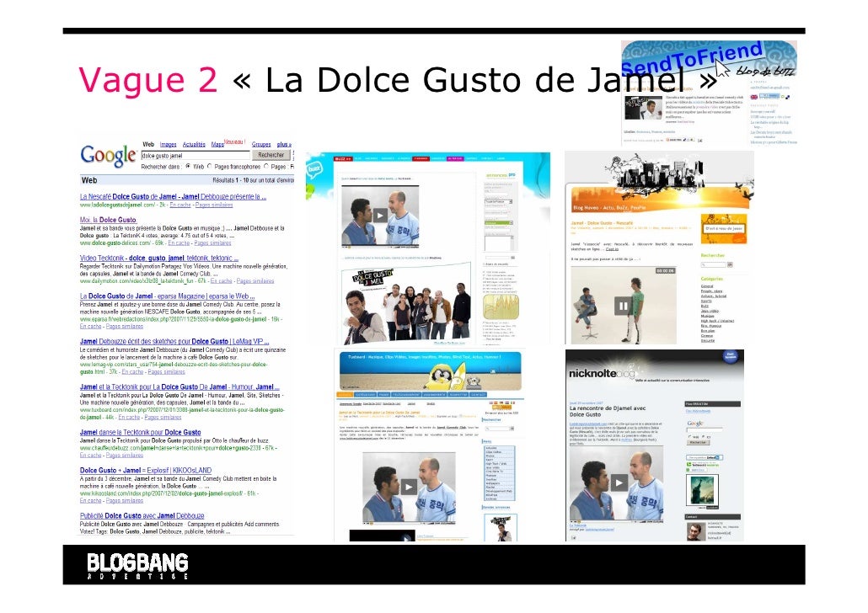Click the Dolce Gusto de Jamel group photo
The width and height of the screenshot is (868, 613).
coord(405,305)
